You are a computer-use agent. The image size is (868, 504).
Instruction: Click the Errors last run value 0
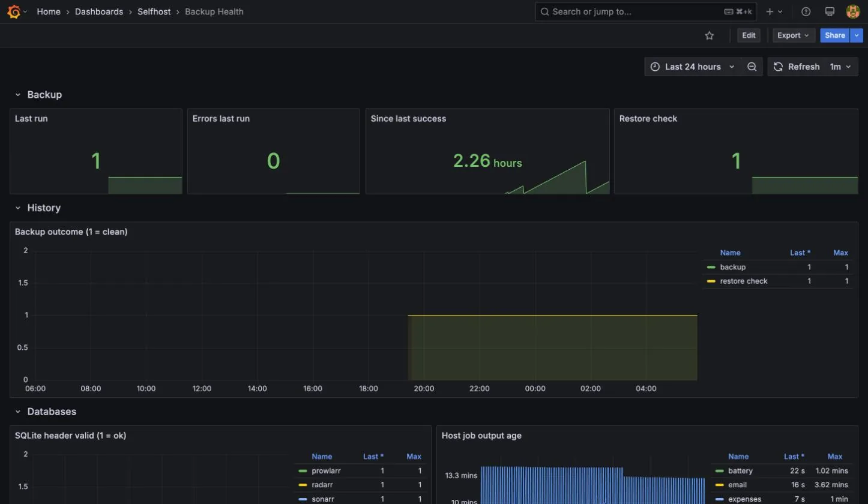coord(273,161)
